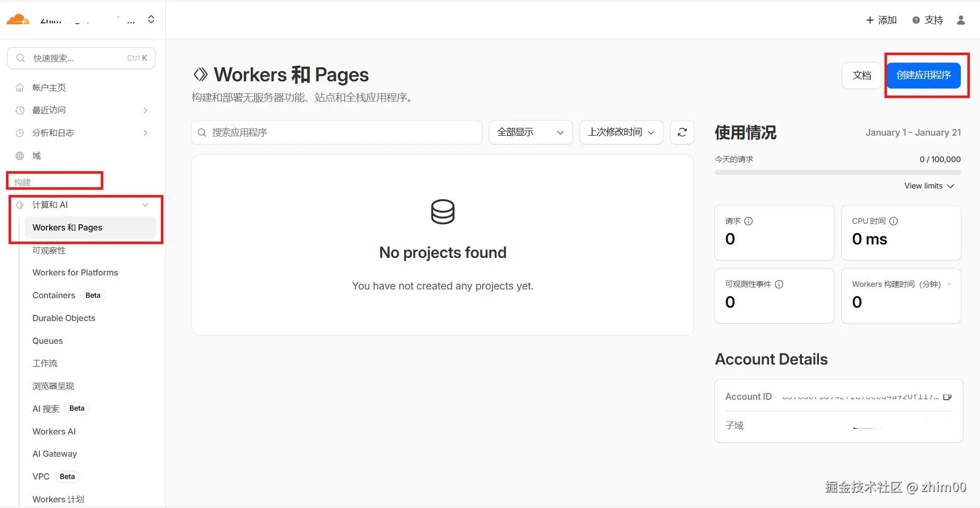Click the 今天的请求 usage progress bar
The height and width of the screenshot is (508, 980).
[838, 172]
